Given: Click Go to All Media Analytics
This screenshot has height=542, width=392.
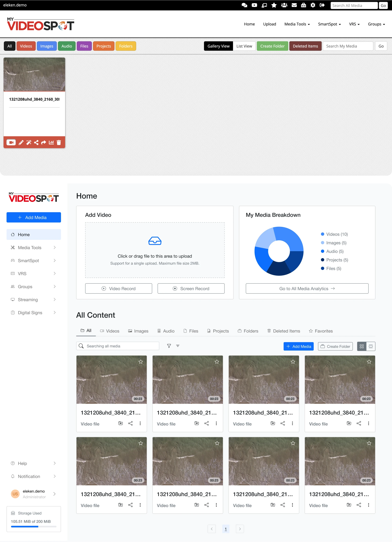Looking at the screenshot, I should (307, 288).
